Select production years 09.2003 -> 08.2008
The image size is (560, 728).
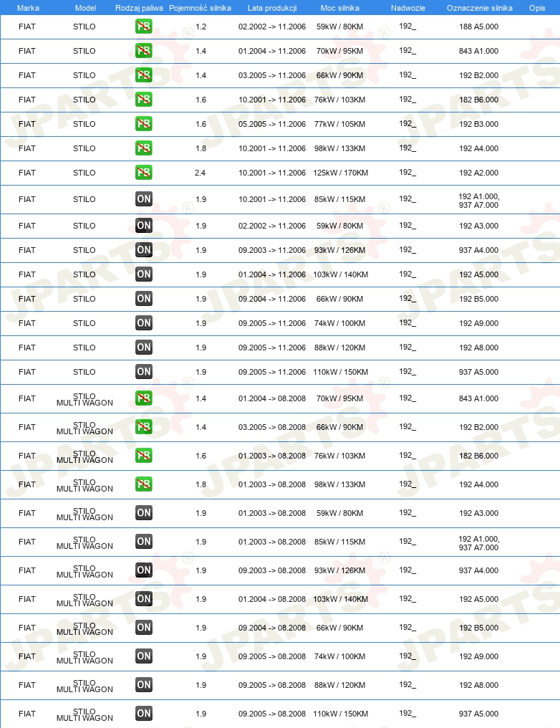coord(272,570)
